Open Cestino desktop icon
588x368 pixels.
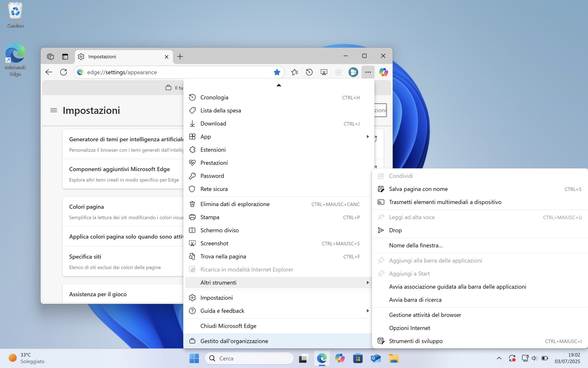tap(15, 15)
